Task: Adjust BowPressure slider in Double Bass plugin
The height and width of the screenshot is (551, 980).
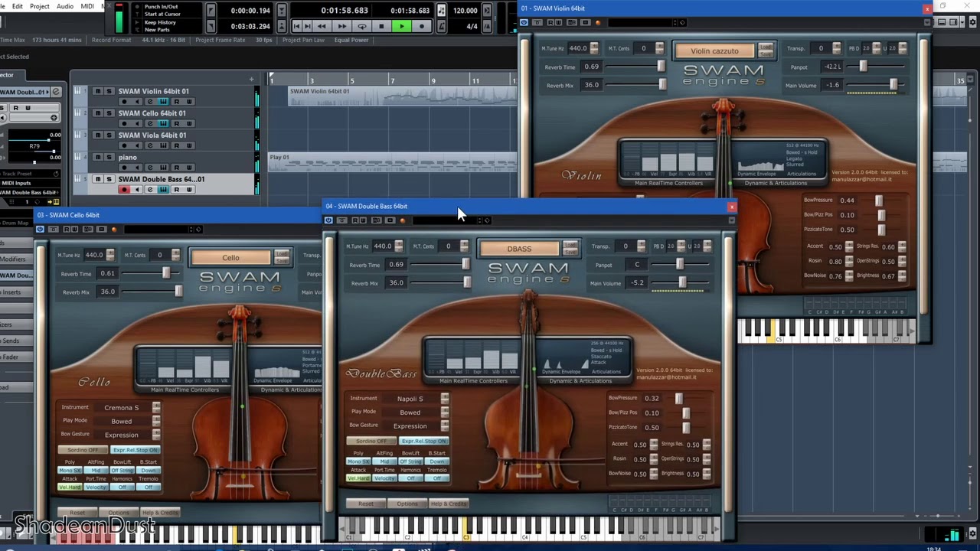Action: pyautogui.click(x=678, y=398)
